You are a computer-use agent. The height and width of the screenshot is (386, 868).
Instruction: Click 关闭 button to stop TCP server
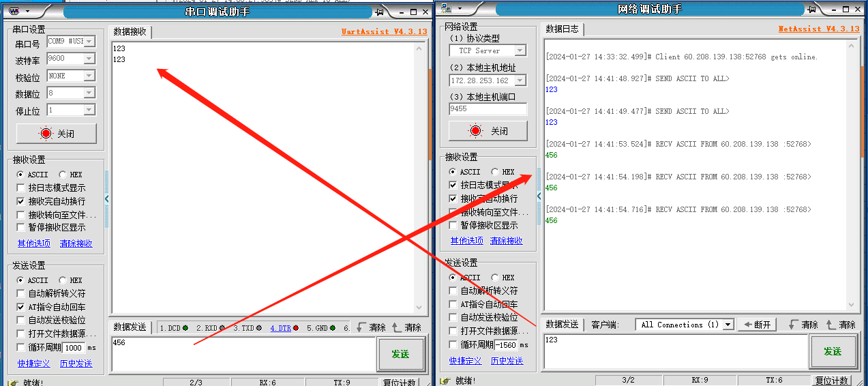coord(490,131)
